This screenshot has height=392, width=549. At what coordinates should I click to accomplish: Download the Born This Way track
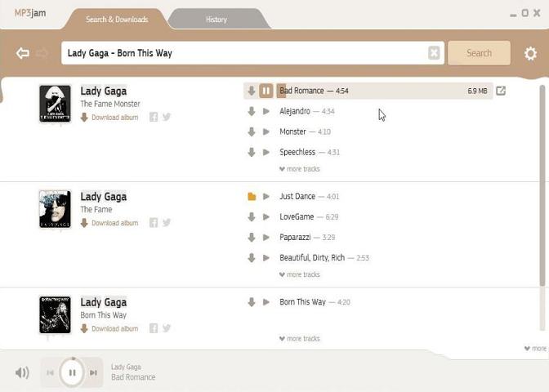[252, 302]
